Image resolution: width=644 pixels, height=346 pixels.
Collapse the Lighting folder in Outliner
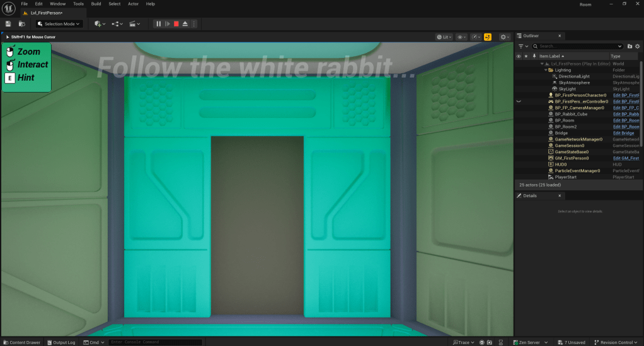[546, 70]
